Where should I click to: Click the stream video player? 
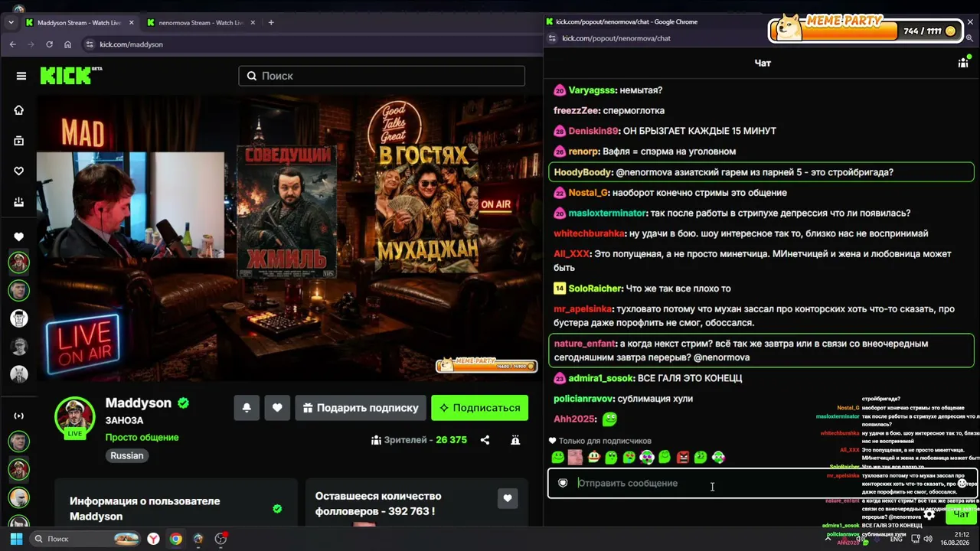click(x=289, y=238)
